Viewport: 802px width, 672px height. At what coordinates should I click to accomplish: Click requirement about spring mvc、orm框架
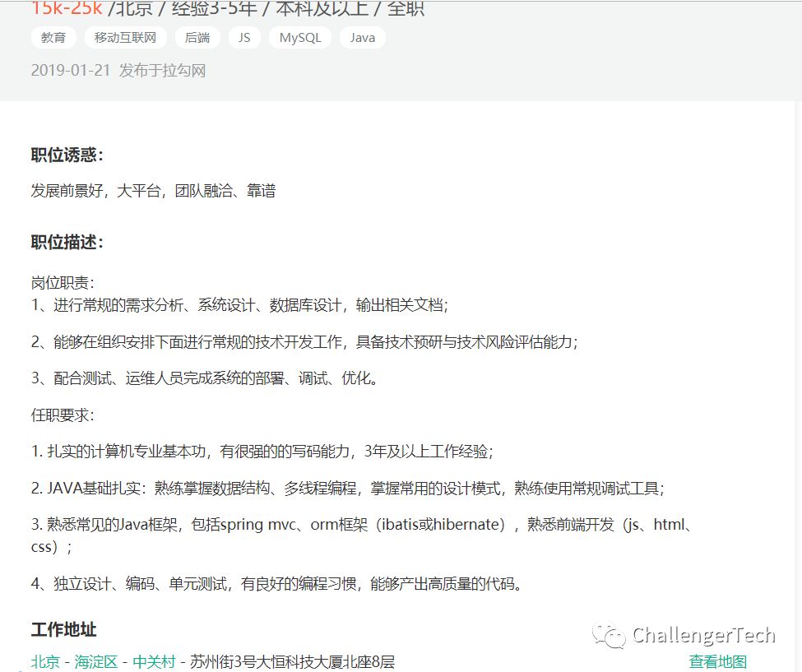coord(362,535)
